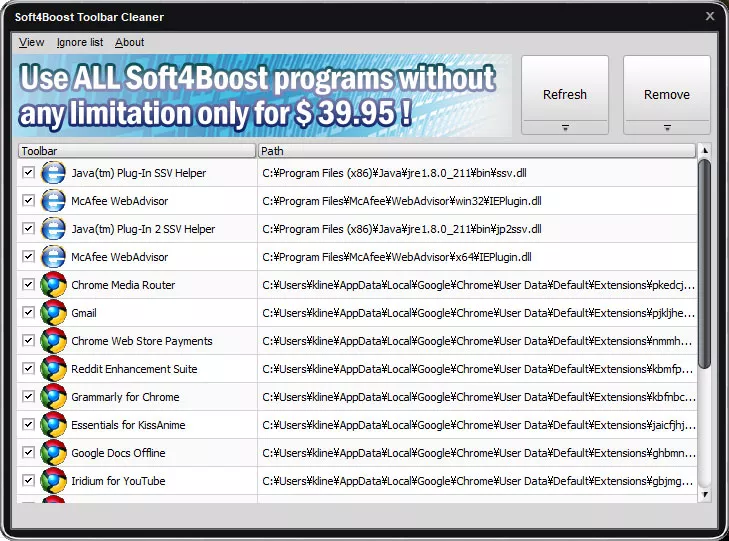Click Chrome icon beside Chrome Web Store Payments
Image resolution: width=729 pixels, height=541 pixels.
(x=53, y=341)
